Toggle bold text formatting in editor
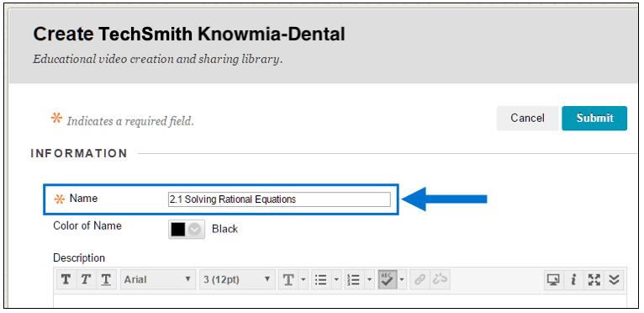 click(66, 280)
